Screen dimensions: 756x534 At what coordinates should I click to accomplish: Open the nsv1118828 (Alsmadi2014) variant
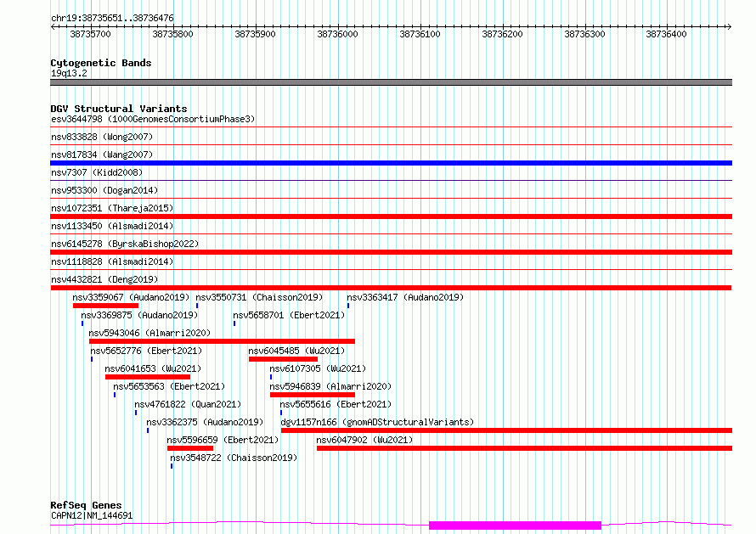[112, 261]
